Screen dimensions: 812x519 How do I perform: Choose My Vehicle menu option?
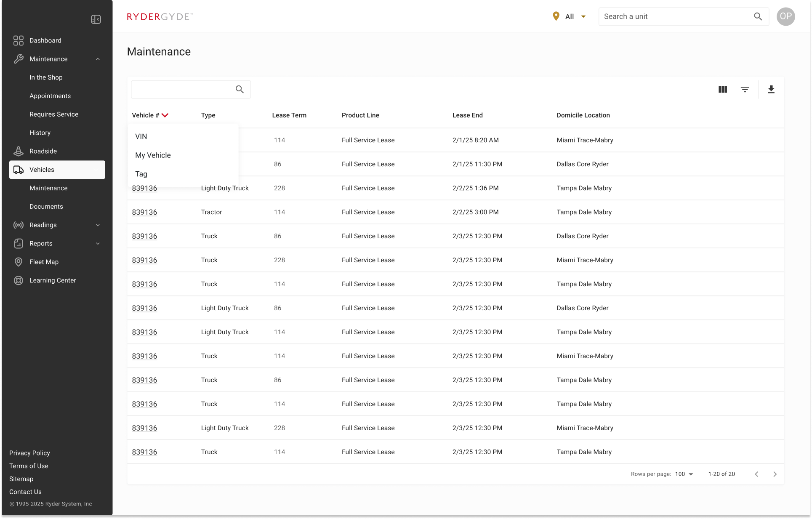(x=153, y=155)
